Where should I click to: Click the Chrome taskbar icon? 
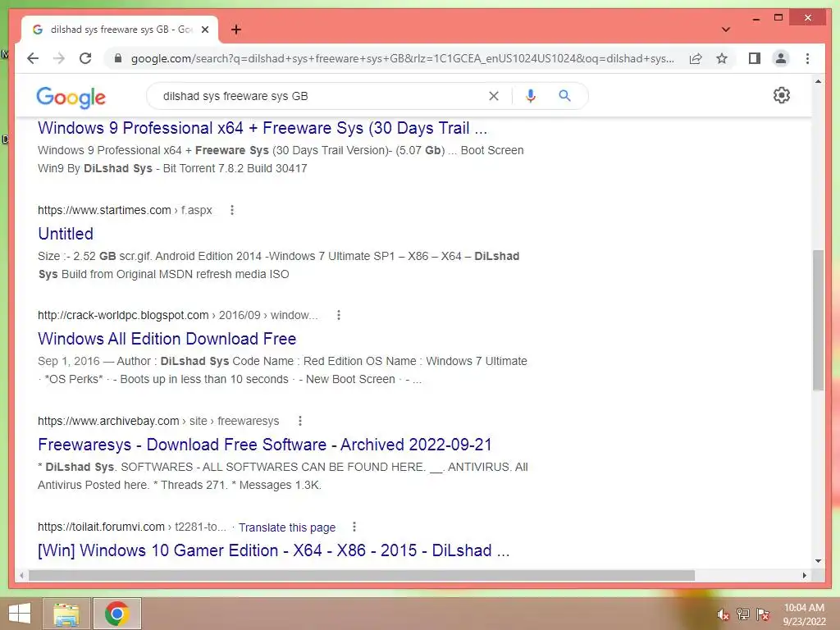tap(117, 614)
